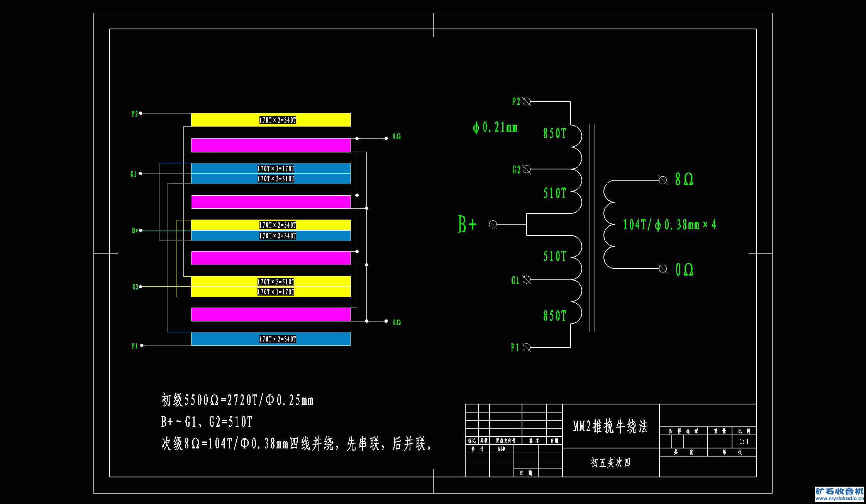Click the G2 terminal dot in layer diagram
Viewport: 866px width, 504px height.
(141, 286)
